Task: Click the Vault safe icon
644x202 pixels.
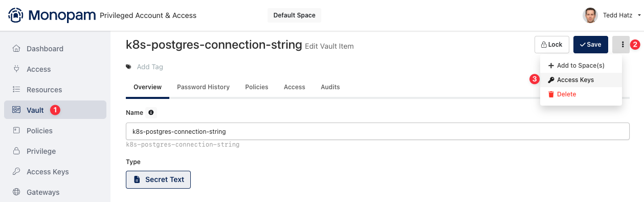Action: click(x=16, y=110)
